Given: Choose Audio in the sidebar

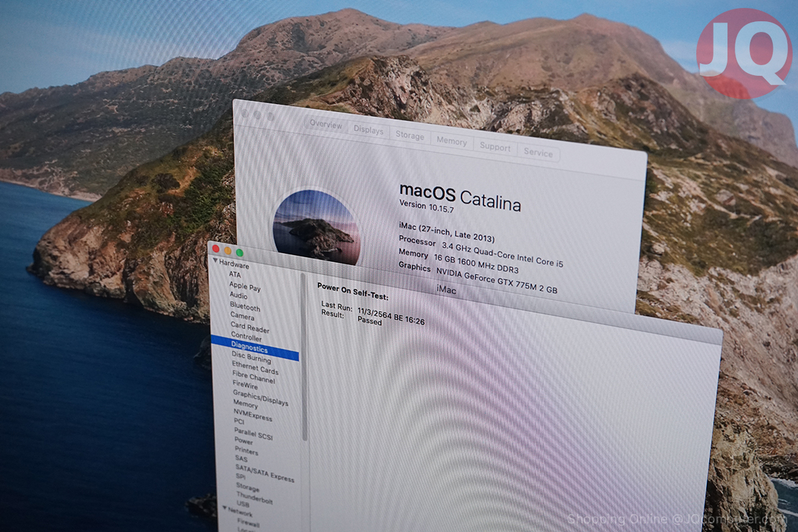Looking at the screenshot, I should tap(239, 296).
